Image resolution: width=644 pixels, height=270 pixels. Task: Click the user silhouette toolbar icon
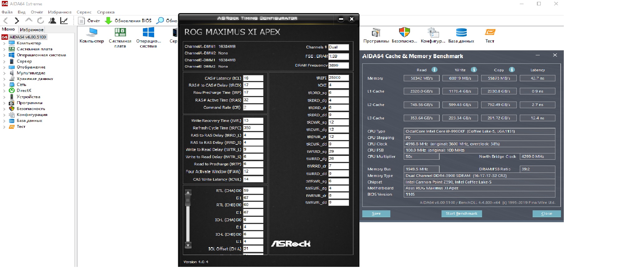[52, 21]
